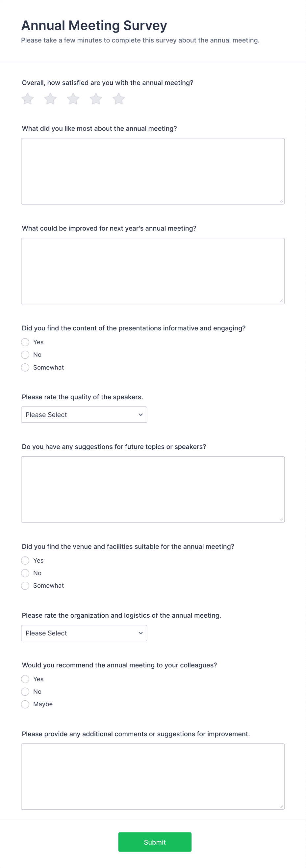Image resolution: width=306 pixels, height=868 pixels.
Task: Click the improvements suggestion text area
Action: point(153,270)
